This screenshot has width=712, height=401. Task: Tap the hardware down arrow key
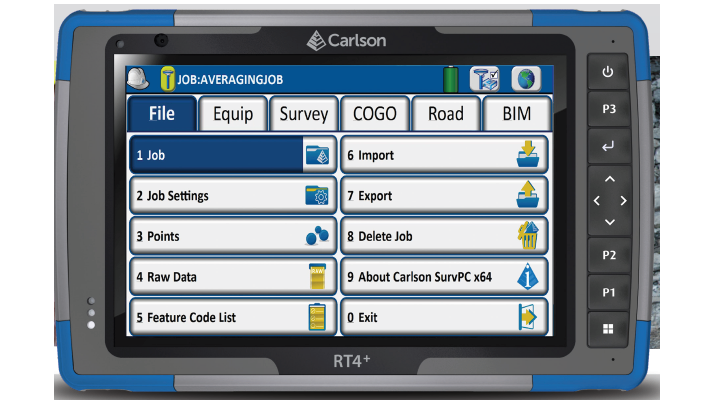tap(610, 222)
